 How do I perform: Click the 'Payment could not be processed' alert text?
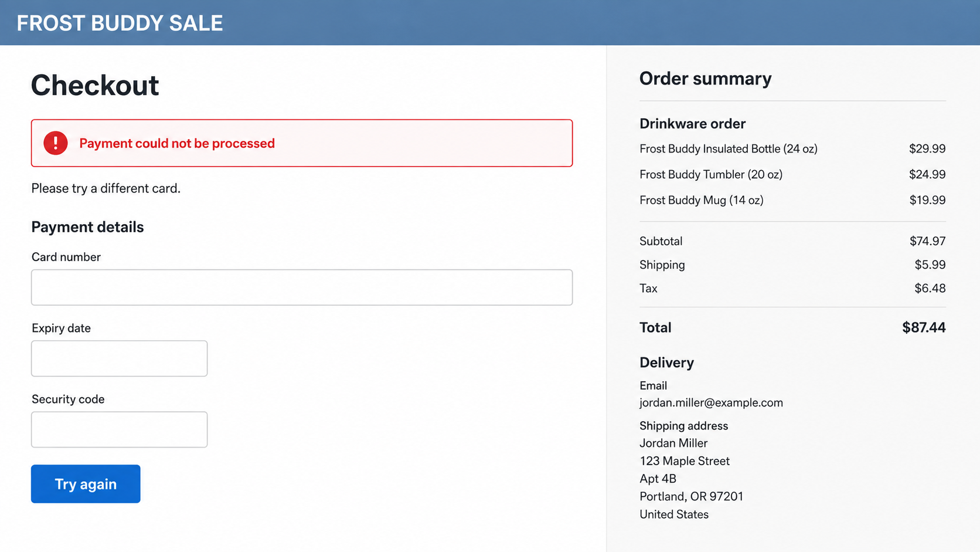click(177, 143)
